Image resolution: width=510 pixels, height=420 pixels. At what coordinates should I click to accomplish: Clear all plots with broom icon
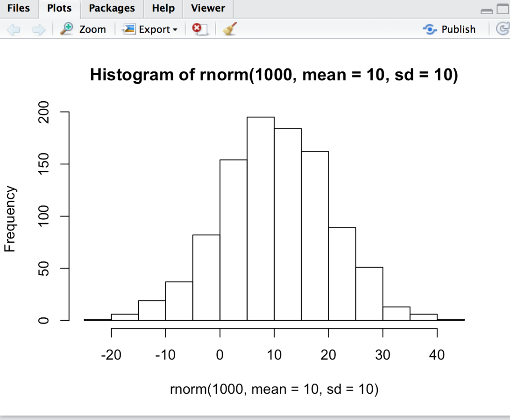point(230,29)
